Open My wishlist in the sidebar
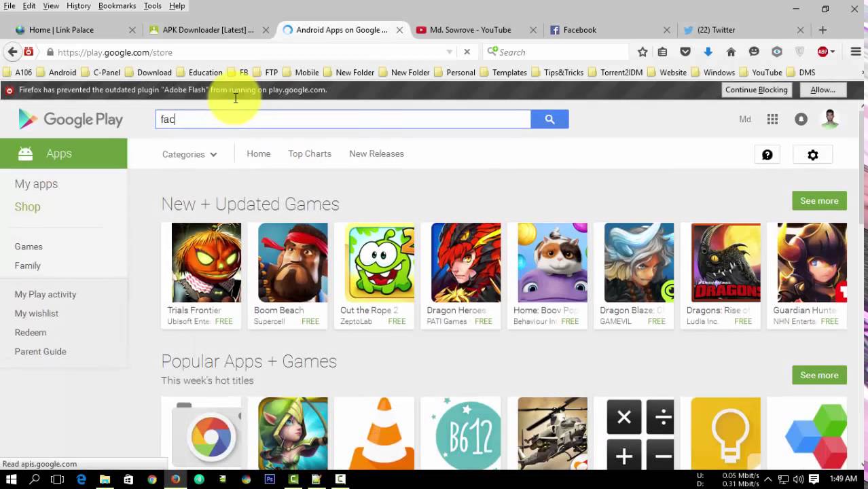The width and height of the screenshot is (868, 489). (37, 313)
